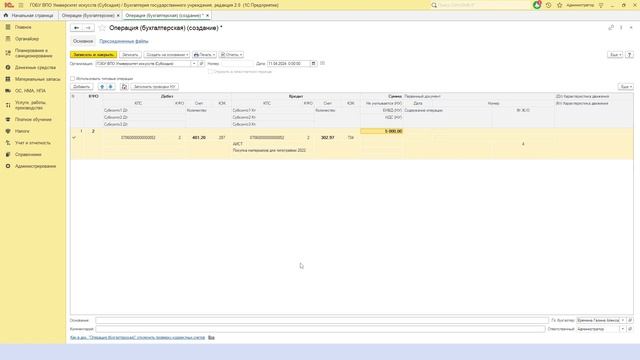Viewport: 640px width, 360px height.
Task: Close the 'Операция (бухгалтерская)' tab
Action: click(118, 15)
